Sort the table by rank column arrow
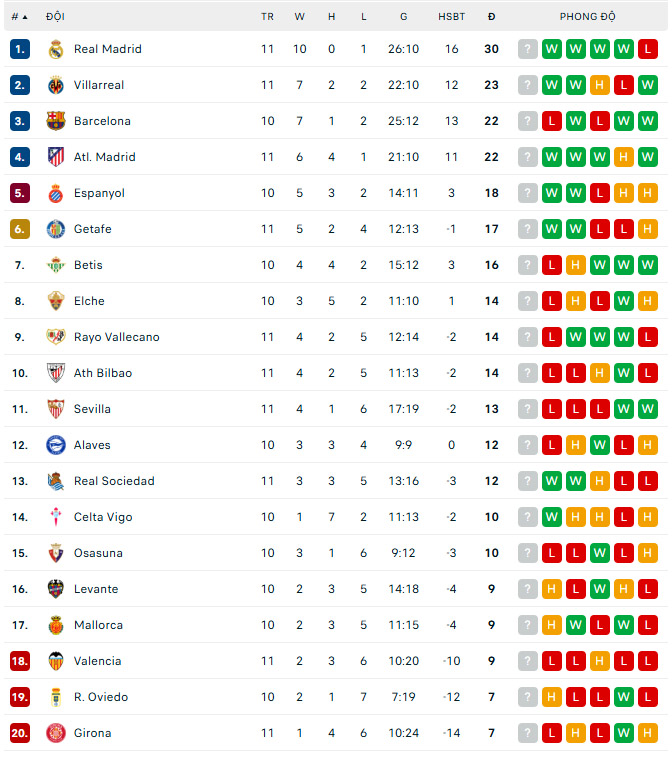Viewport: 672px width, 757px height. [24, 17]
